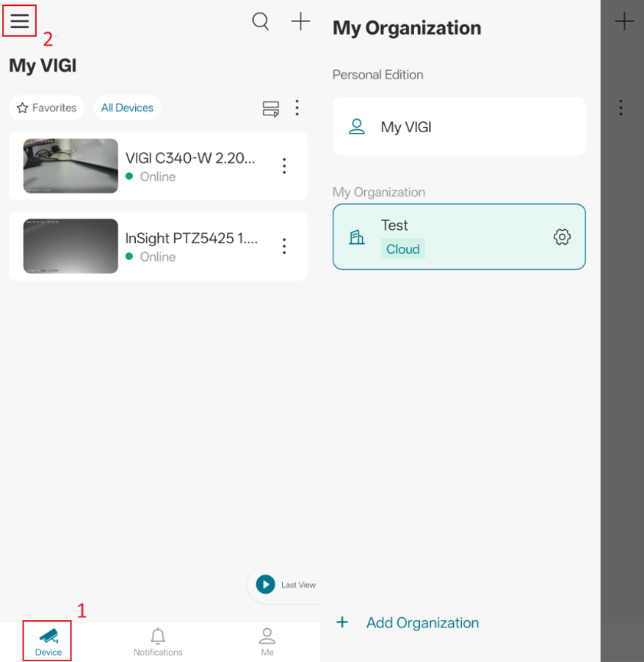Tap plus icon in the dimmed right panel
This screenshot has height=662, width=644.
coord(624,21)
